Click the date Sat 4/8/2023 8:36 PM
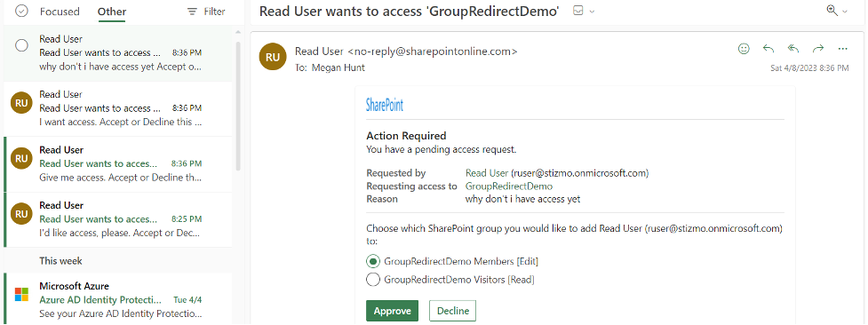868x325 pixels. click(x=809, y=68)
